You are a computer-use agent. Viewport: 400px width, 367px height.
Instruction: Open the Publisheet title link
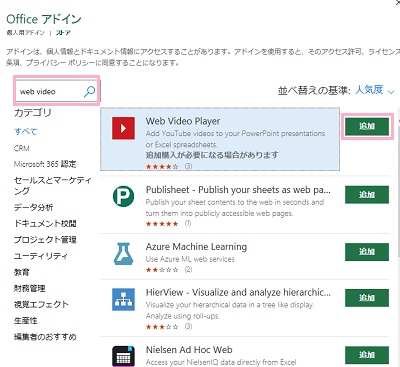[238, 190]
